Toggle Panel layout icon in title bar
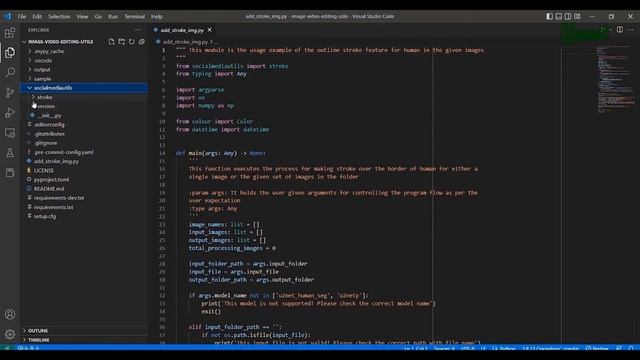Screen dimensions: 640x360 coord(559,16)
